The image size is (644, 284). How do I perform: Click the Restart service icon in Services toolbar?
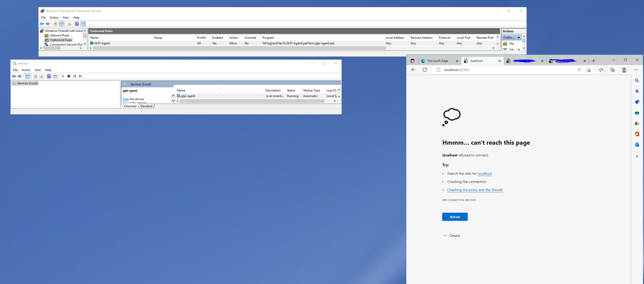81,76
